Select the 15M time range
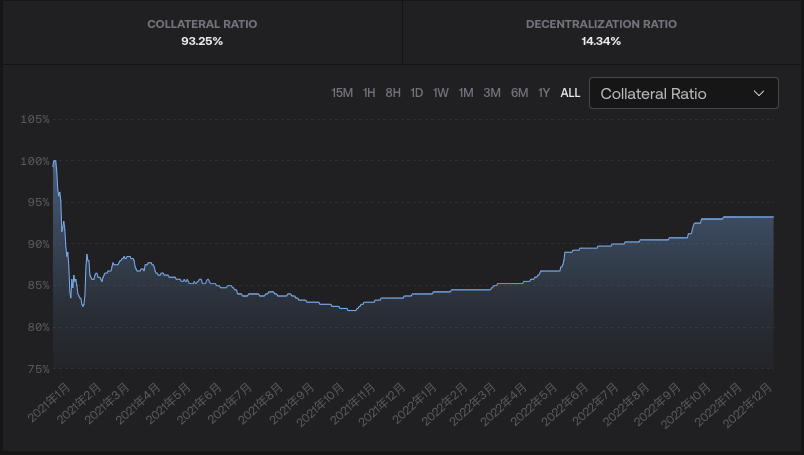The image size is (804, 455). coord(342,93)
